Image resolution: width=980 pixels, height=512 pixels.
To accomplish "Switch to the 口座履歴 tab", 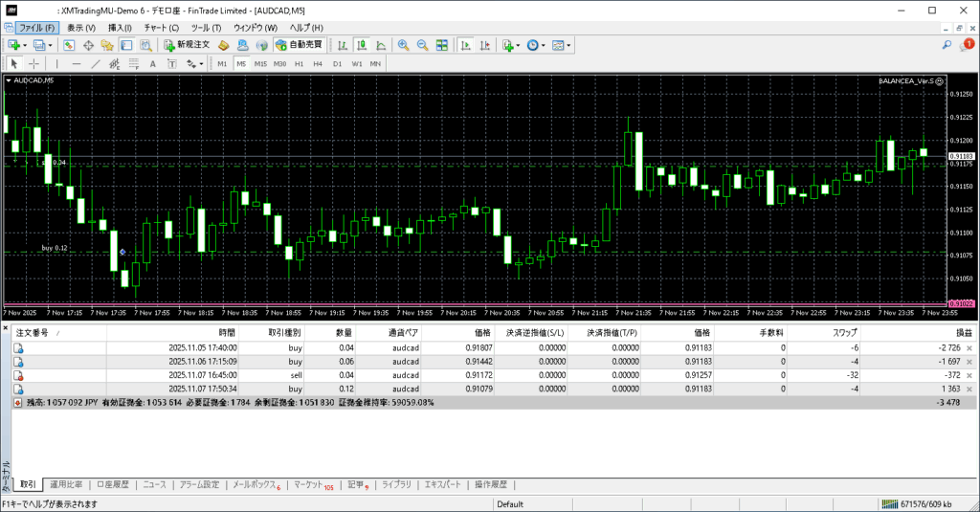I will pyautogui.click(x=112, y=485).
